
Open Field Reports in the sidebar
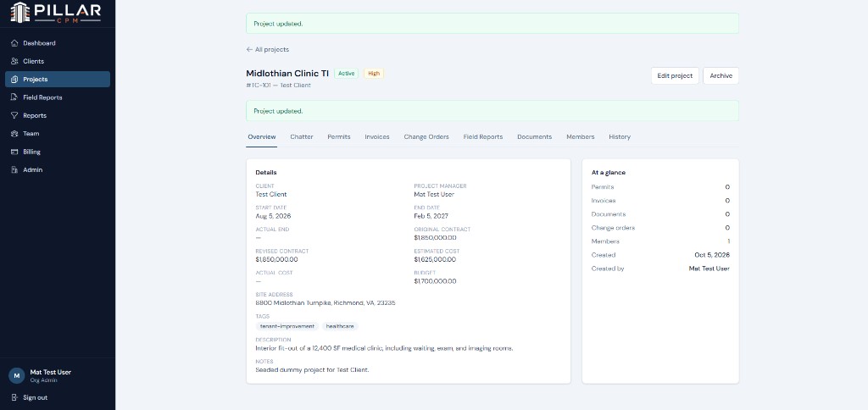pyautogui.click(x=58, y=97)
